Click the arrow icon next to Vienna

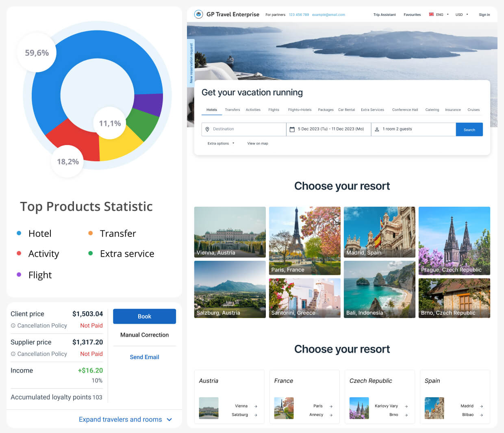[256, 406]
